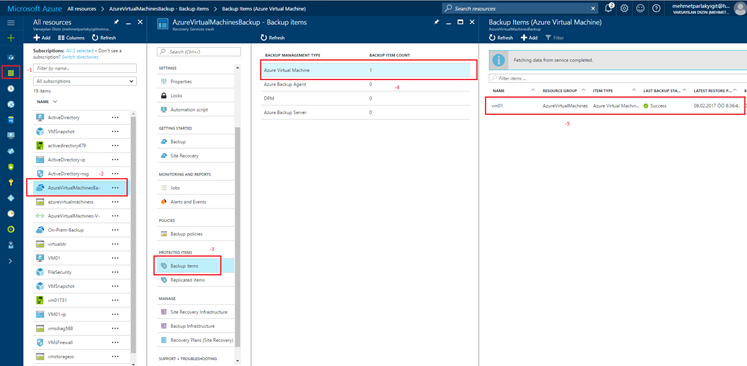Refresh the Backup items vault blade
Viewport: 747px width, 366px height.
pos(273,38)
